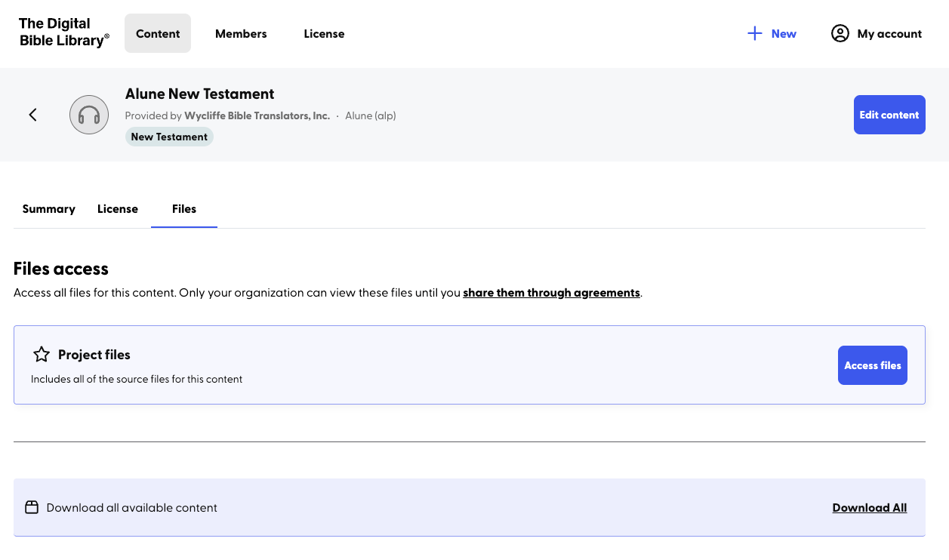Open My account text label
The image size is (949, 560).
coord(889,33)
